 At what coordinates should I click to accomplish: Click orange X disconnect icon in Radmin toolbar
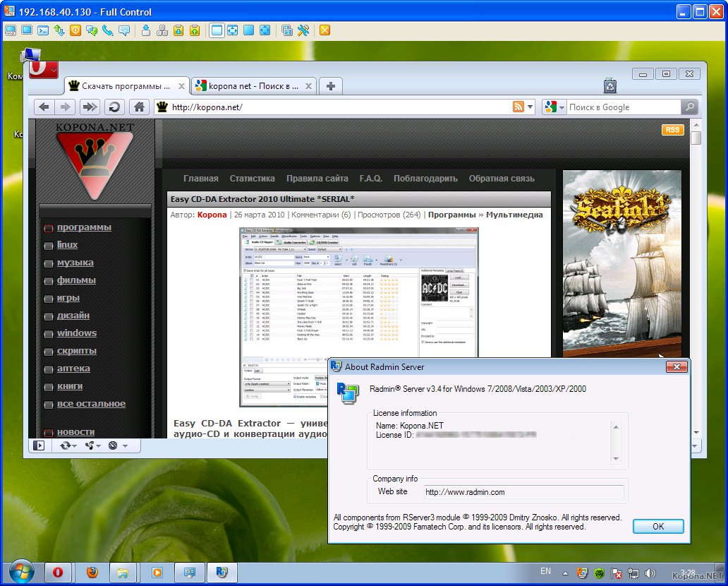pyautogui.click(x=325, y=30)
